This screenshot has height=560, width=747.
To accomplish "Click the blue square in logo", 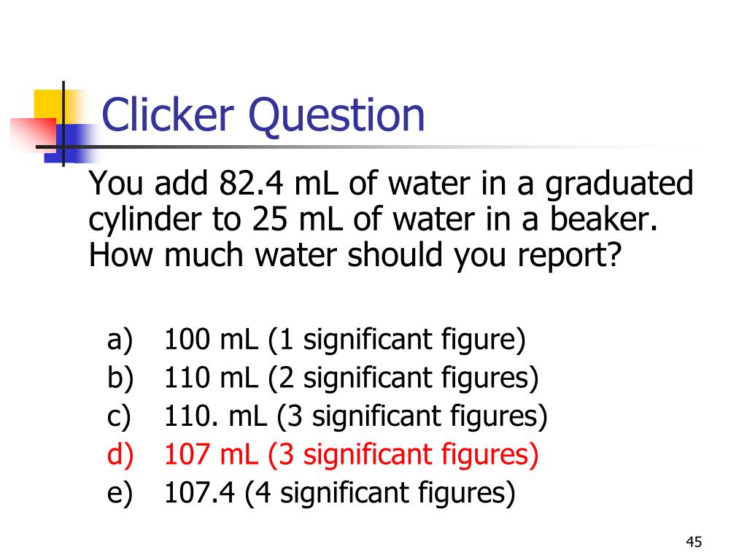I will point(71,144).
